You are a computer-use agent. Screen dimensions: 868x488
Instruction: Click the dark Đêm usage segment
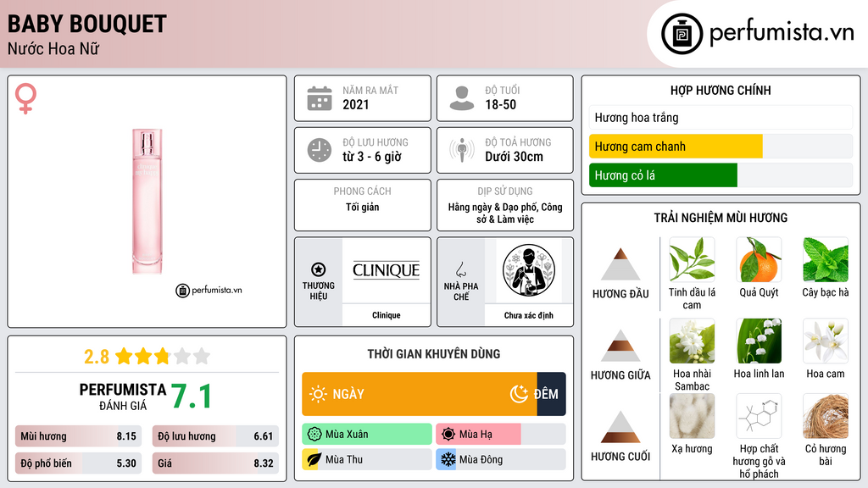pyautogui.click(x=551, y=394)
